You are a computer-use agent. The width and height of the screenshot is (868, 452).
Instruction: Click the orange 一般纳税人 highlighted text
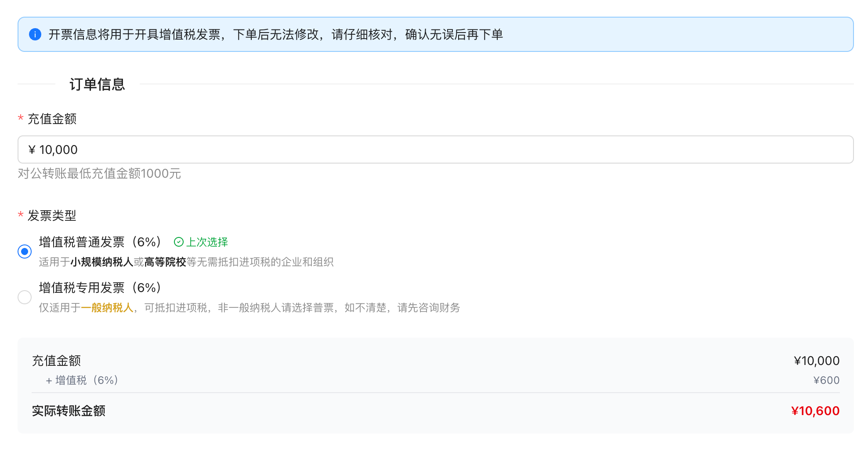[107, 308]
